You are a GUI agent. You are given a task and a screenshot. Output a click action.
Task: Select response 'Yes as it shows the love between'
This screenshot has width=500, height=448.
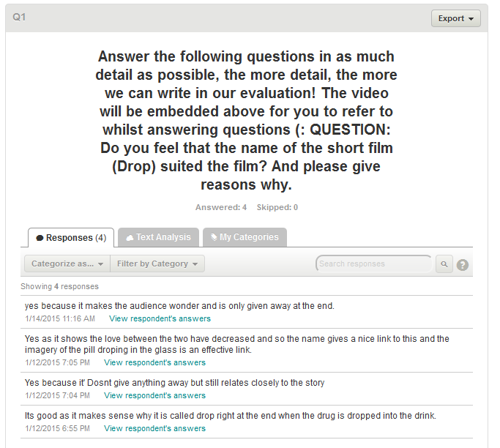(237, 344)
